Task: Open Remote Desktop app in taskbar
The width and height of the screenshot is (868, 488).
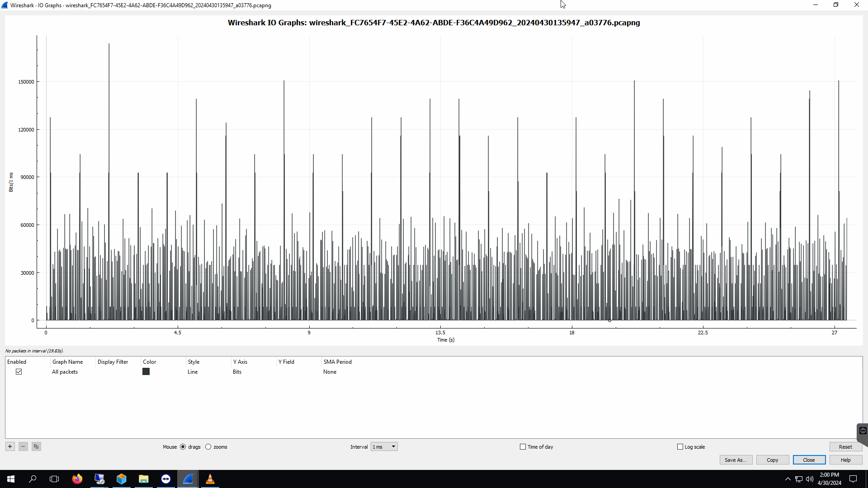Action: pos(99,479)
